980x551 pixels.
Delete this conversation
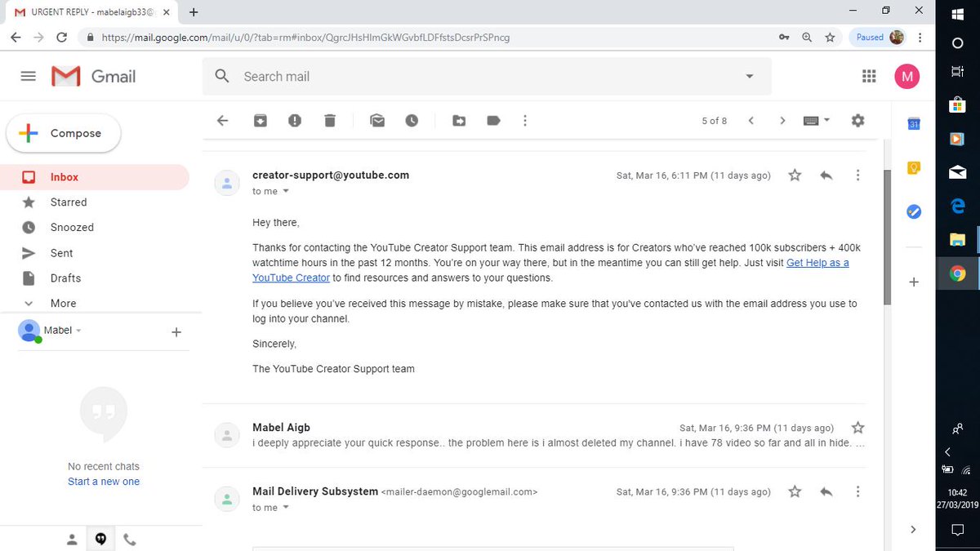(x=330, y=120)
